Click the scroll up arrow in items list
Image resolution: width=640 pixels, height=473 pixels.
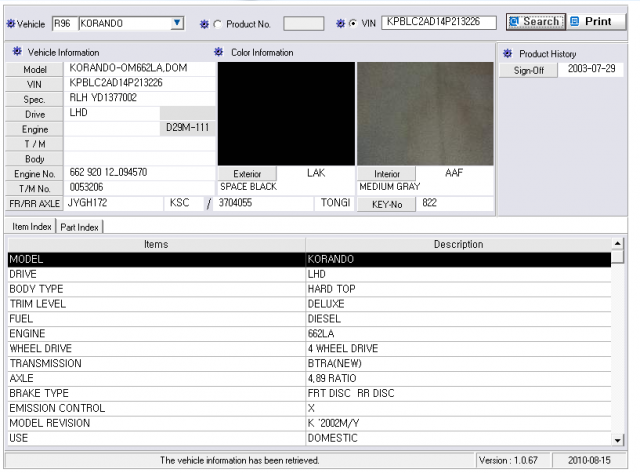coord(618,244)
